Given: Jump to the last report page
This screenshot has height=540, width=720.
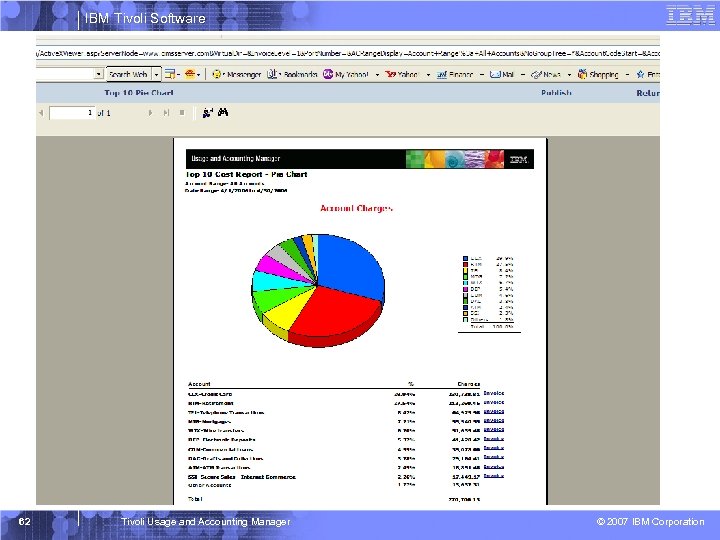Looking at the screenshot, I should (166, 112).
